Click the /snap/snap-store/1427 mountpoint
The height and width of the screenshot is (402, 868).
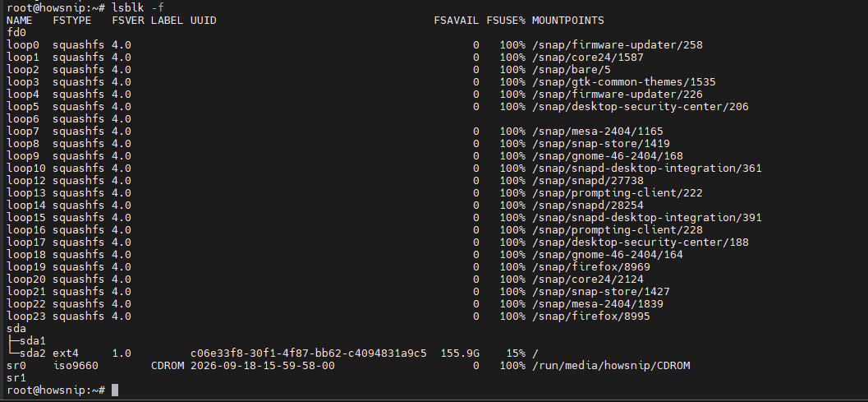coord(600,291)
